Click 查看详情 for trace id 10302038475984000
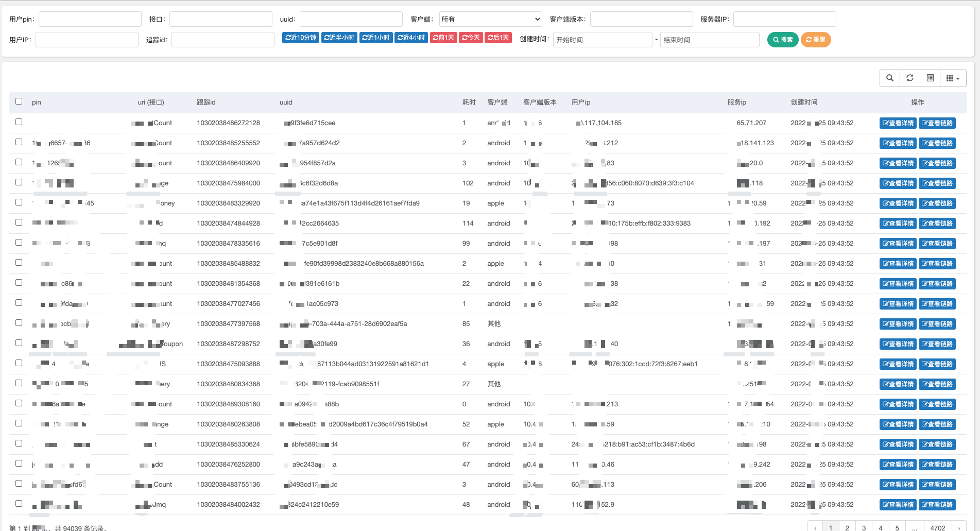 point(898,183)
